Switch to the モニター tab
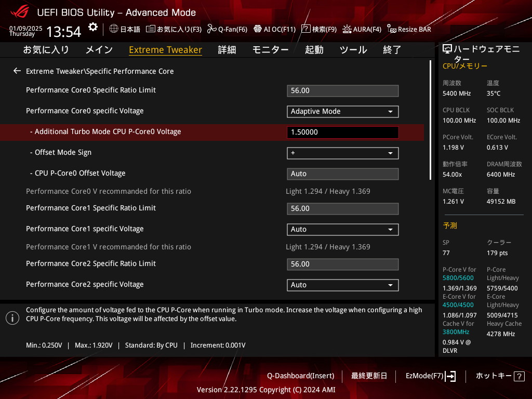Screen dimensions: 532x399 point(270,50)
